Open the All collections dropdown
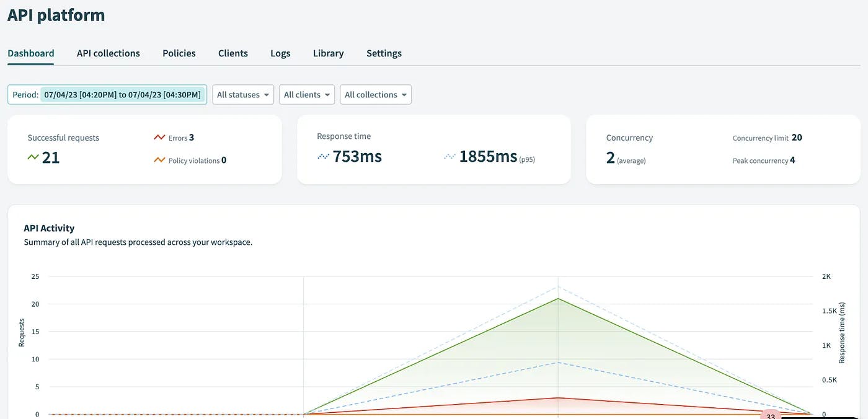 coord(375,95)
